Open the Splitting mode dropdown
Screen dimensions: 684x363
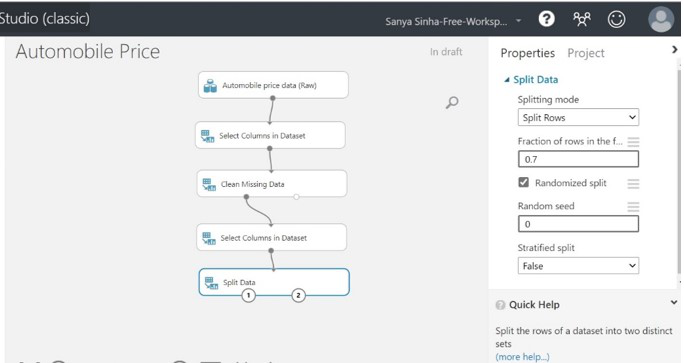coord(578,117)
